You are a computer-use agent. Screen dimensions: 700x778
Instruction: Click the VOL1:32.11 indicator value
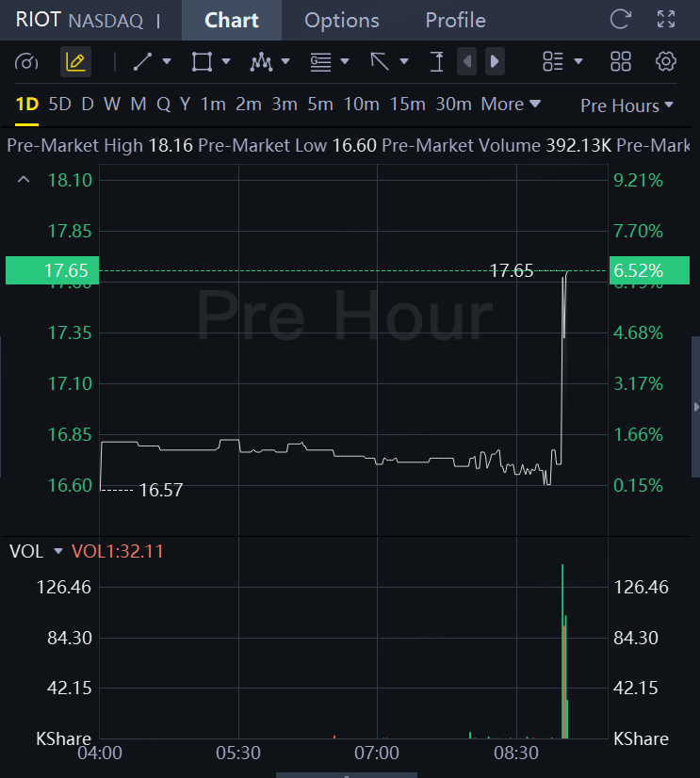coord(117,551)
